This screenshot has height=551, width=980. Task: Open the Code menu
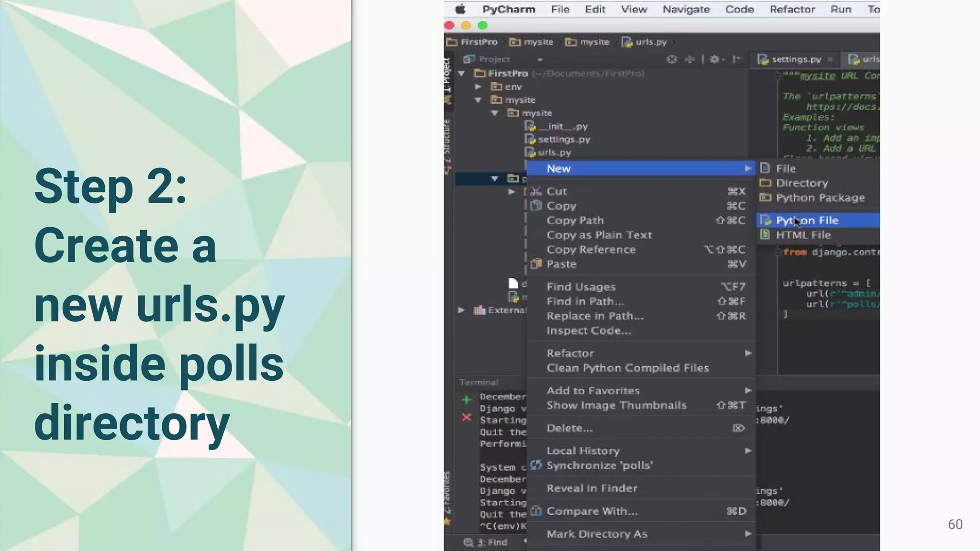tap(740, 9)
